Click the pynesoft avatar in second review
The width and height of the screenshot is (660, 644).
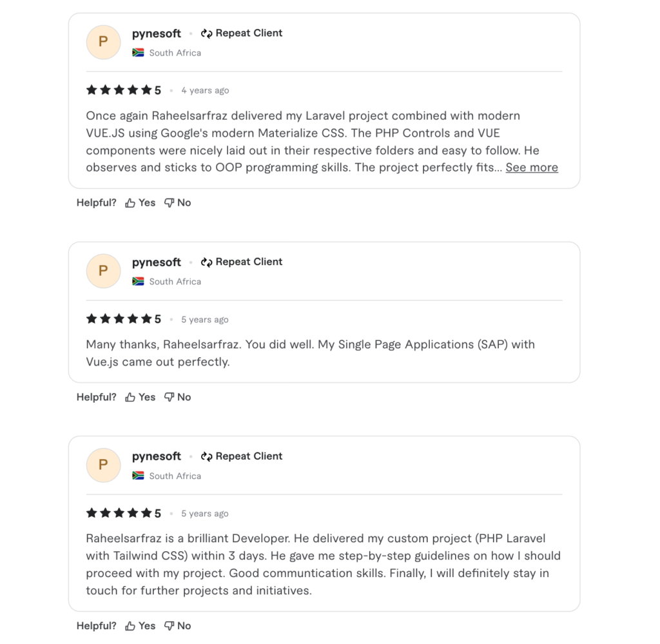(103, 271)
